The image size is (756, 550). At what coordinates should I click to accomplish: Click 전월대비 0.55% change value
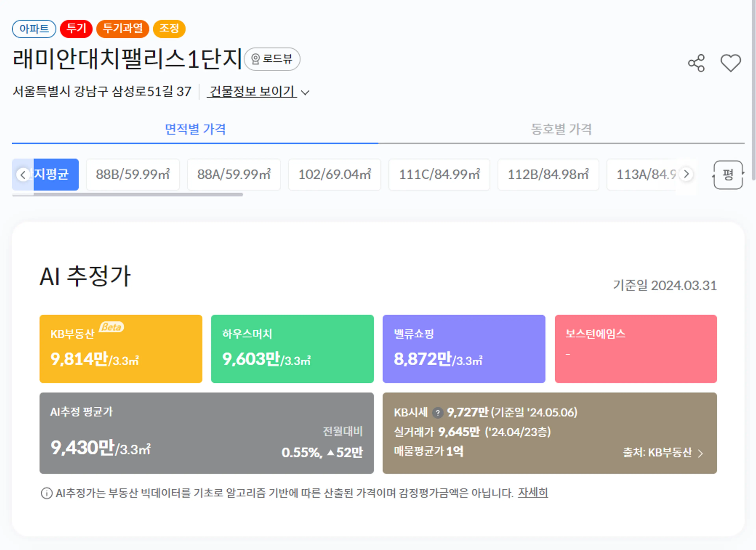[x=322, y=452]
